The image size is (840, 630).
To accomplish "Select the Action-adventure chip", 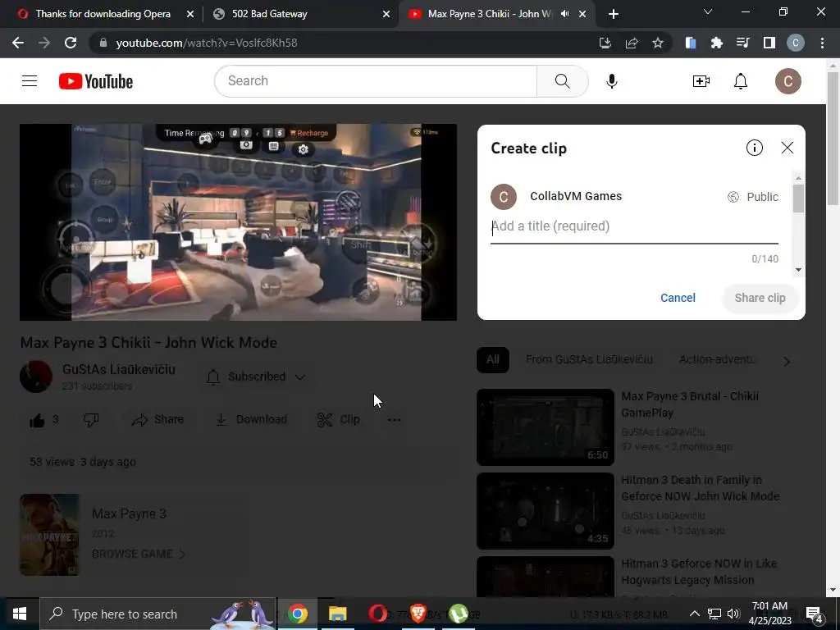I will coord(719,359).
